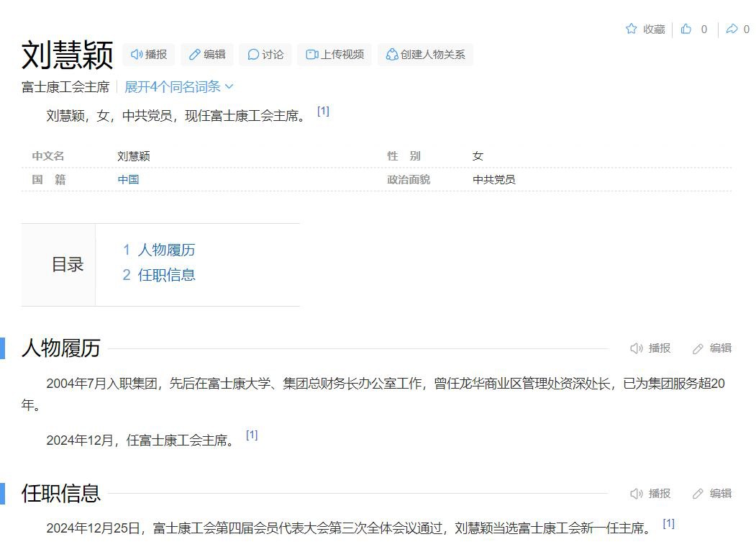Open the 讨论 discussion button
This screenshot has height=547, width=756.
(x=265, y=55)
